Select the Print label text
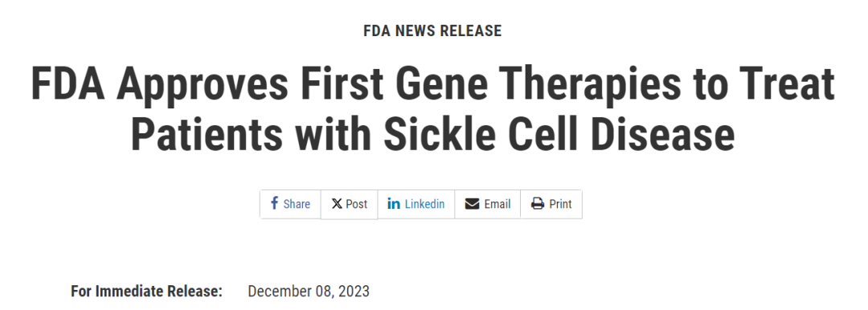The height and width of the screenshot is (310, 868). (560, 204)
